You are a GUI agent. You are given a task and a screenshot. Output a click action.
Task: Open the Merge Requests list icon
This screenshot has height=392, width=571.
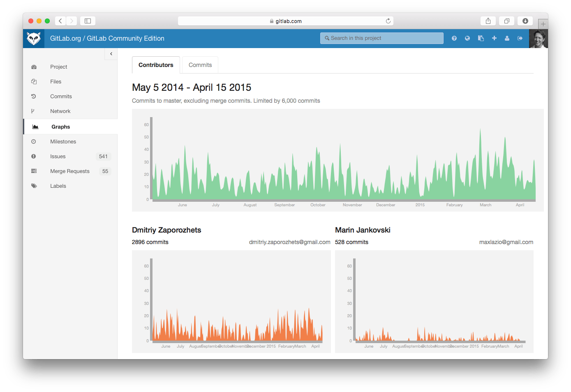(34, 171)
